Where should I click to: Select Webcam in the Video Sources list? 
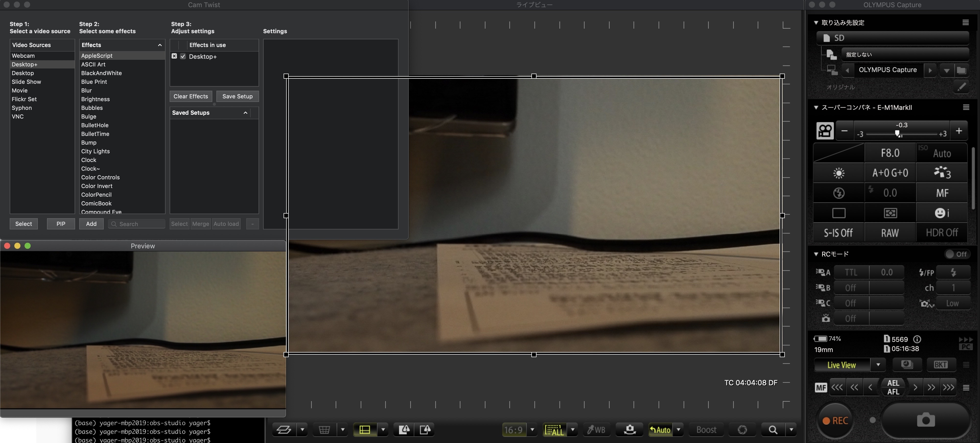23,55
